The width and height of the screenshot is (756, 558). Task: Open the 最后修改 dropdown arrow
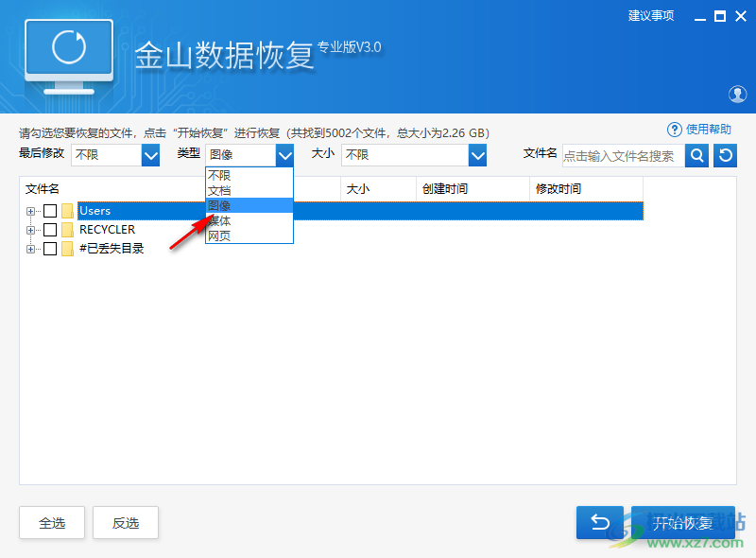click(150, 155)
